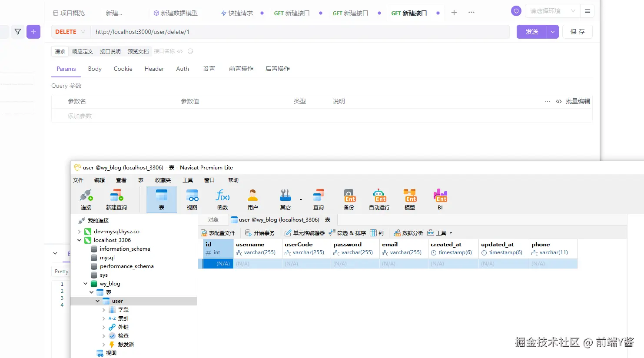The image size is (644, 358).
Task: Click the request URL input field
Action: coord(300,32)
